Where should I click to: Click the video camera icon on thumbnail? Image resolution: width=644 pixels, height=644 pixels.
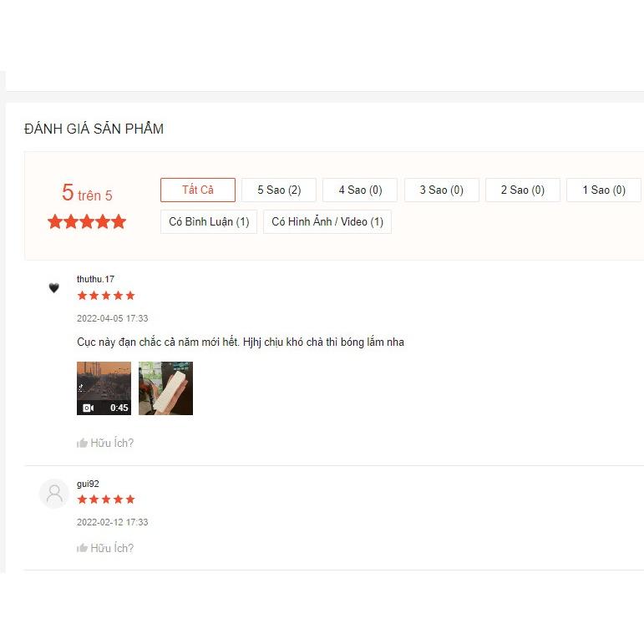(x=89, y=408)
